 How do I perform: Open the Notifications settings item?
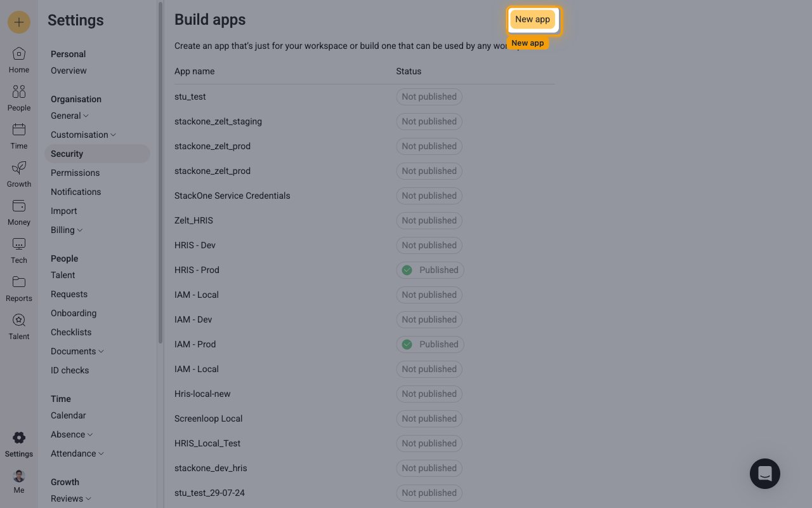75,192
